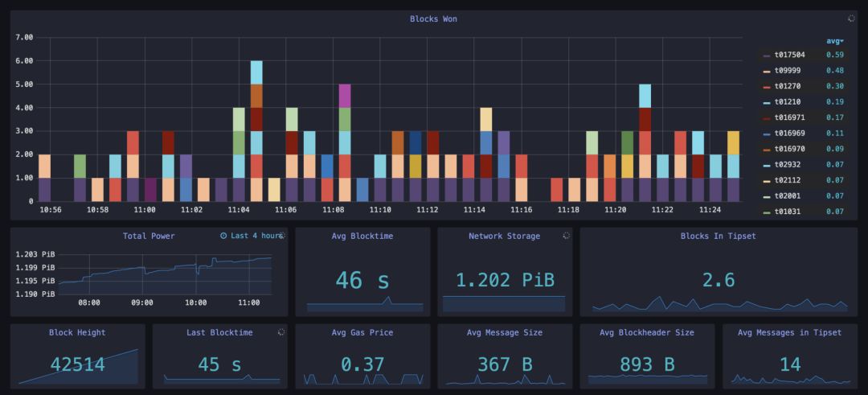The height and width of the screenshot is (395, 868).
Task: Click the Avg Message Size panel title
Action: pos(505,332)
